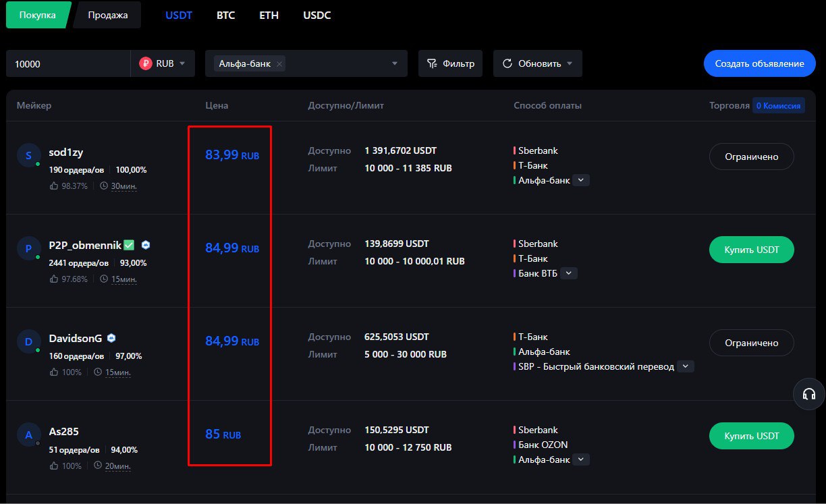Click the Создать объявление button
Screen dimensions: 826x504
(760, 63)
